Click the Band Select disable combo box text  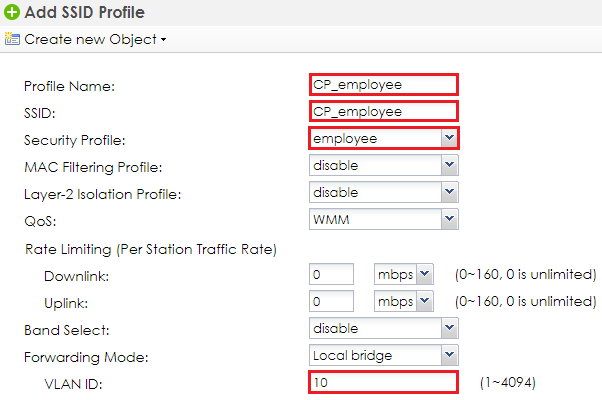(336, 329)
